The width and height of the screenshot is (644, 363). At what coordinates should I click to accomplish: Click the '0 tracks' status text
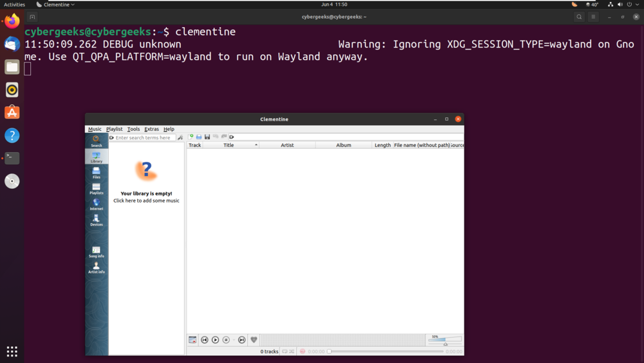point(269,351)
